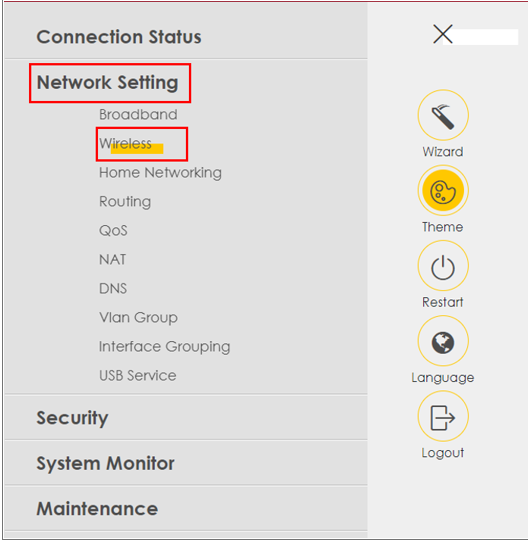This screenshot has width=528, height=544.
Task: Select the USB Service entry
Action: click(x=137, y=376)
